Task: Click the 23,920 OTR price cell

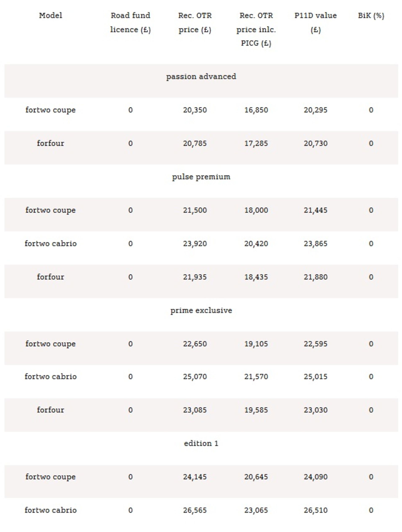Action: [195, 244]
